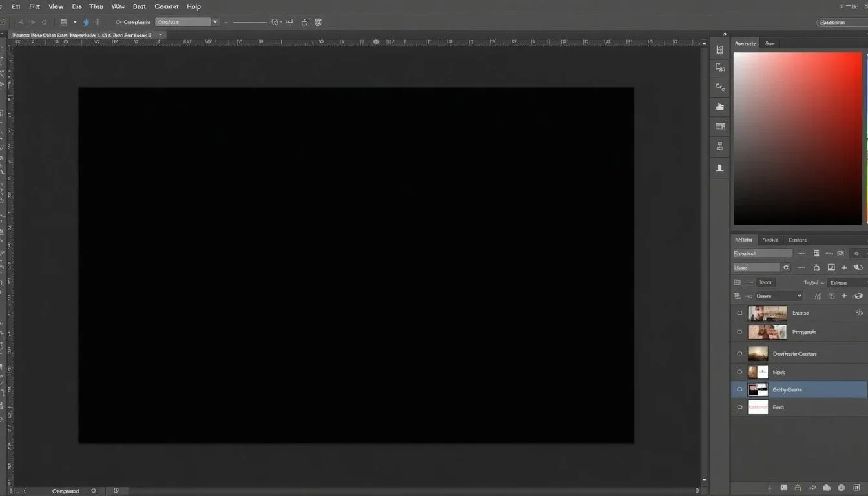Toggle visibility of the top layer with the portrait
Screen dimensions: 868x496
tap(739, 313)
